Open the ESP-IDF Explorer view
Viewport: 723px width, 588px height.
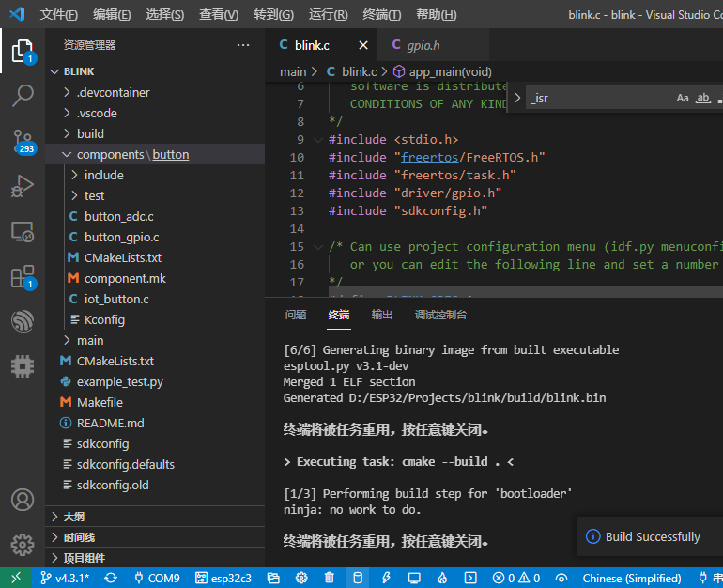(x=23, y=321)
